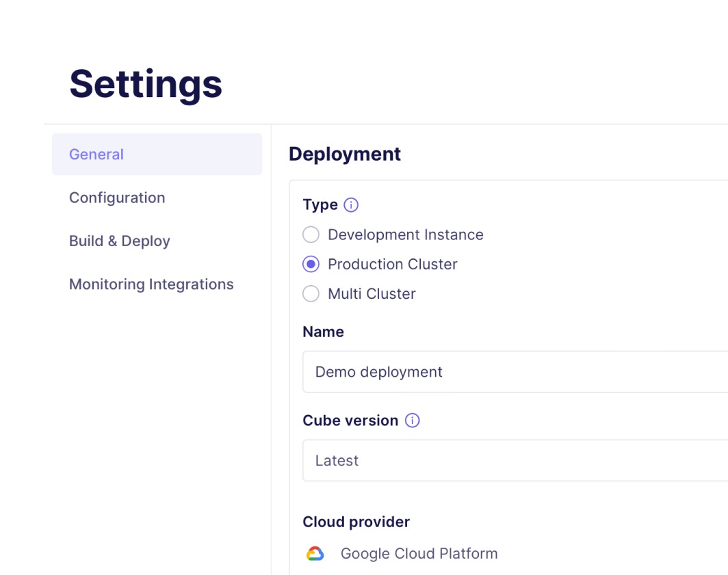The image size is (728, 575).
Task: Click the Demo deployment text
Action: pyautogui.click(x=378, y=371)
